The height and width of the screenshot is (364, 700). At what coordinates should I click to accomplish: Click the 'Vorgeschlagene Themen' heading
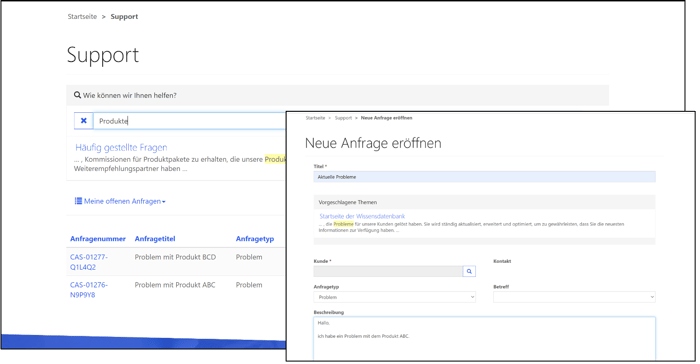[x=348, y=202]
